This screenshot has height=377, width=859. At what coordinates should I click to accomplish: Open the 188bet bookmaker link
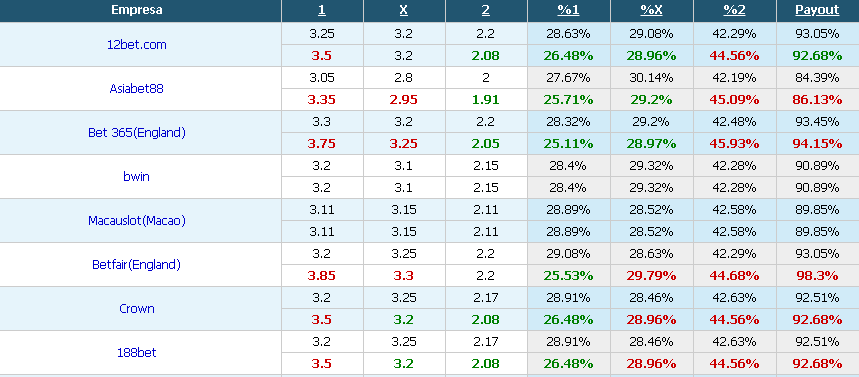[136, 352]
